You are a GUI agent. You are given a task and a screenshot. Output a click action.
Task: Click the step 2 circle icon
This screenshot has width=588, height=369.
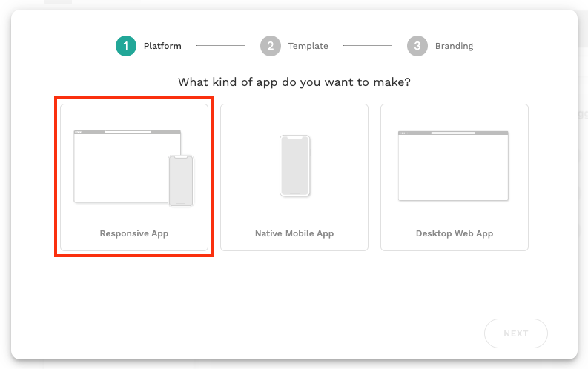click(271, 46)
